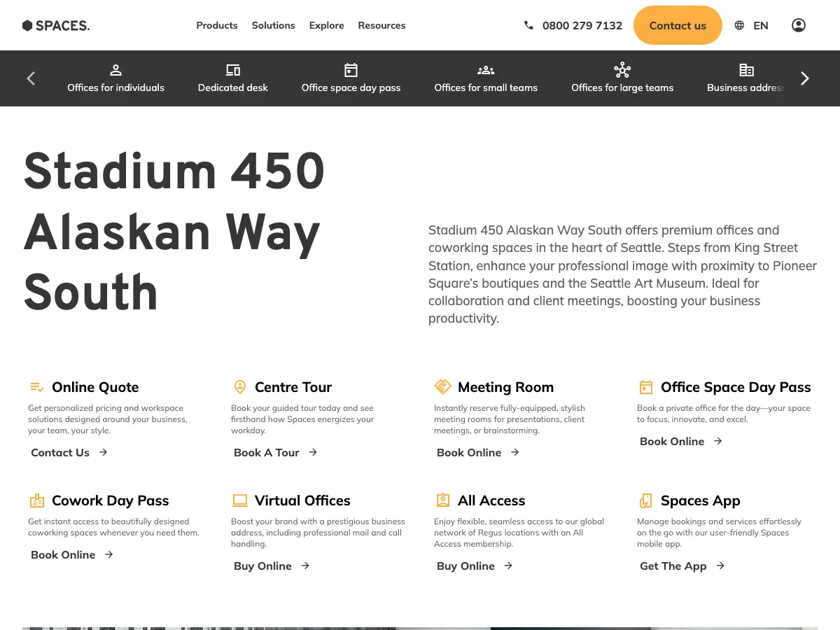Click the Spaces logo
840x630 pixels.
[56, 26]
